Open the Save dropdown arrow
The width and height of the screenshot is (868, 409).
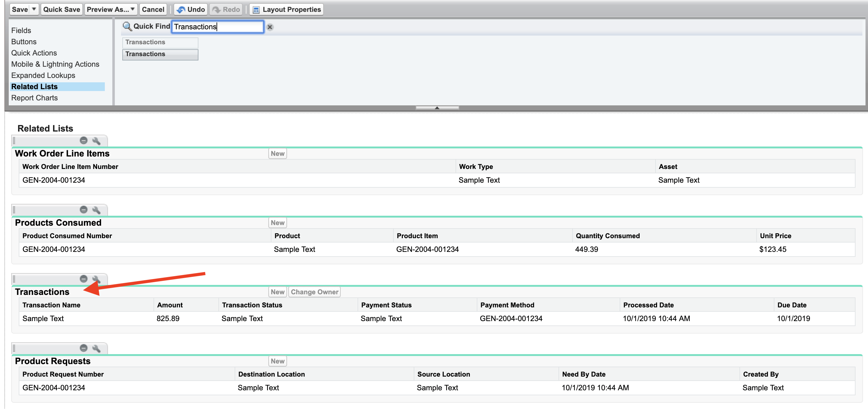[x=34, y=9]
